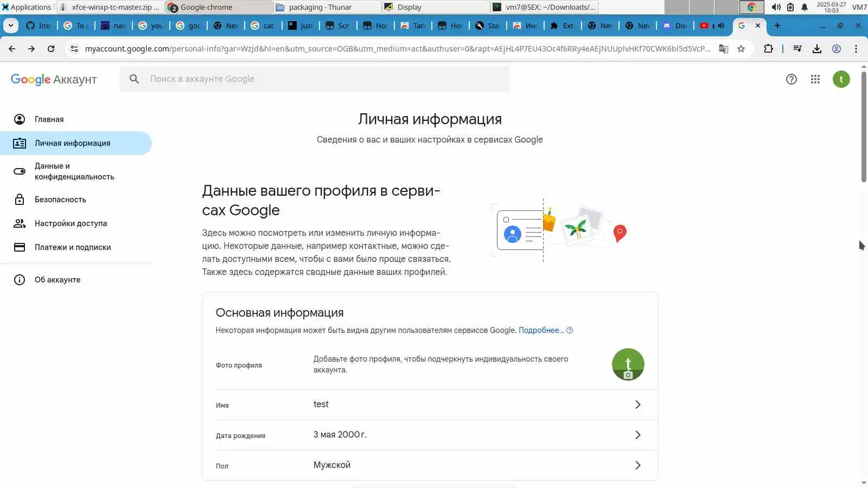Click the search field Поиск в аккаунте Google
Screen dimensions: 868x488
315,79
